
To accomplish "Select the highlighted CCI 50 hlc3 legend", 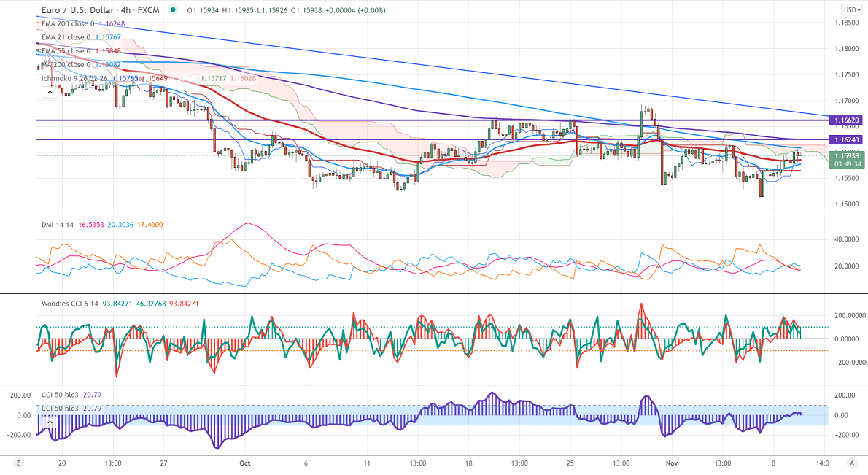I will (60, 409).
